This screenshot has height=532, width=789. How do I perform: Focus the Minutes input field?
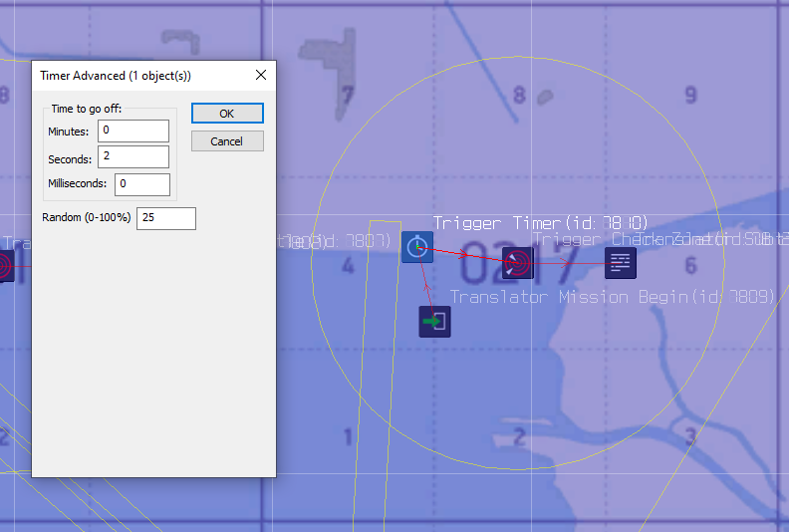tap(133, 131)
